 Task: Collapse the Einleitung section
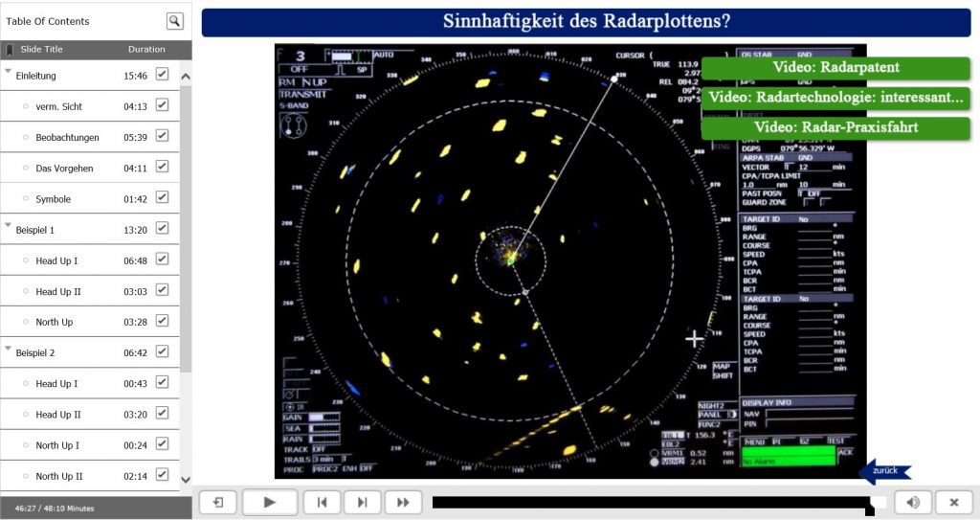pos(9,72)
